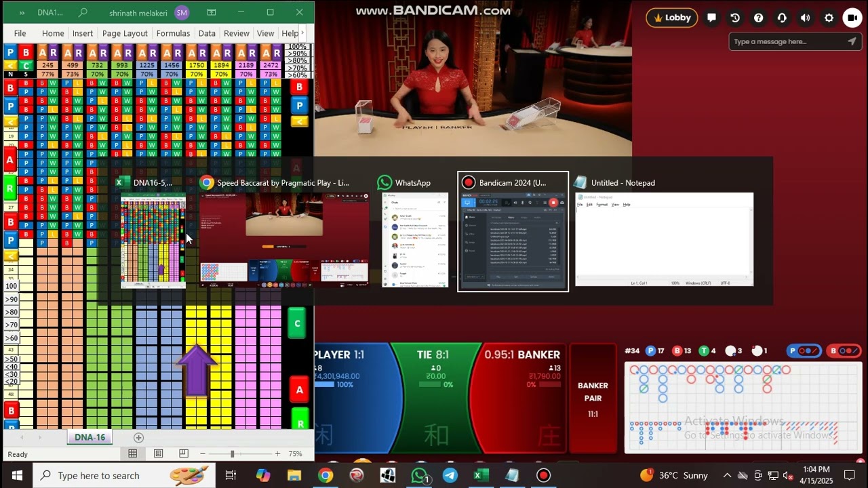Screen dimensions: 868x488
Task: Show hidden system tray icons
Action: pyautogui.click(x=727, y=475)
